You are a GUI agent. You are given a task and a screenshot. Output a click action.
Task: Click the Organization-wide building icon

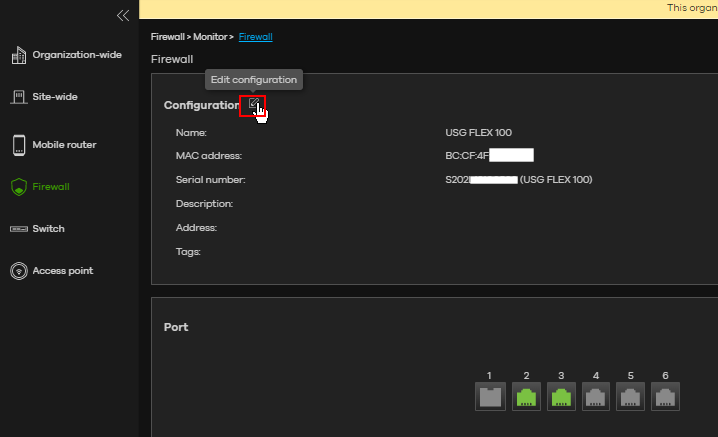pyautogui.click(x=18, y=55)
